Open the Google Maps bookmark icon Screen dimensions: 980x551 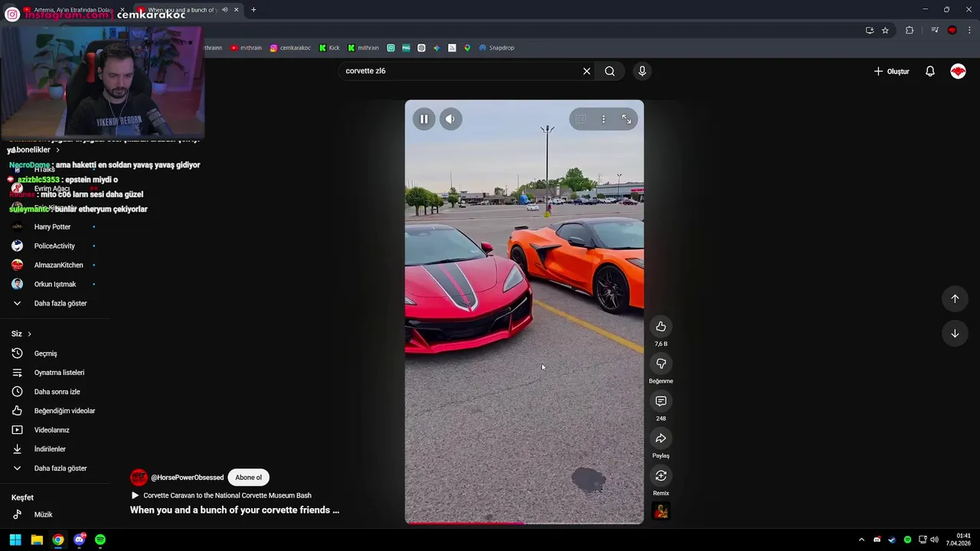pos(467,47)
